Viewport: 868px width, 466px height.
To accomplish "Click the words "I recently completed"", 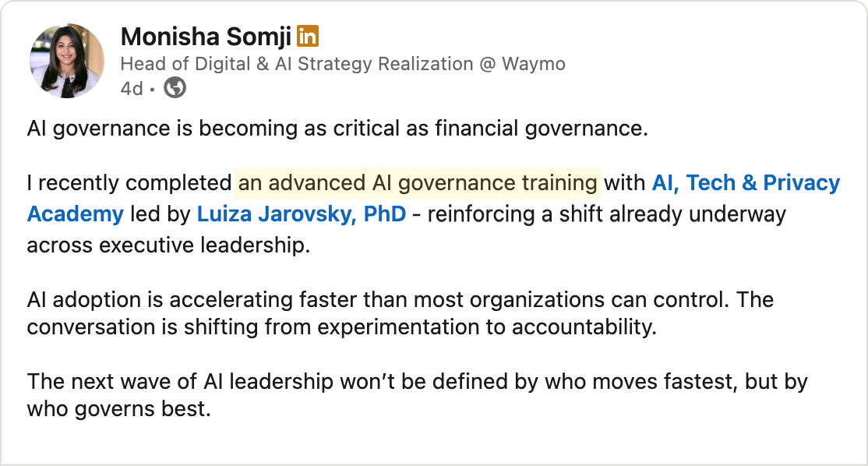I will click(x=129, y=183).
